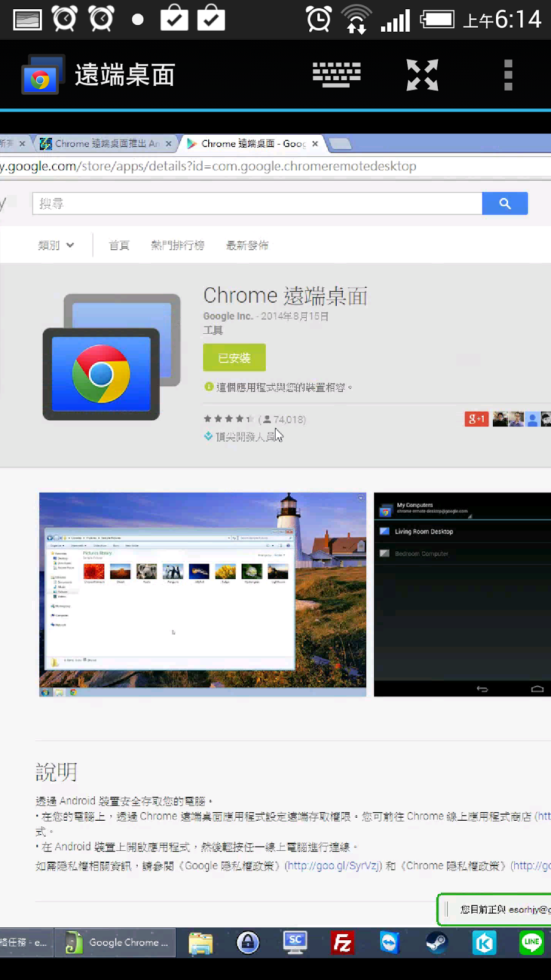The image size is (551, 980).
Task: Click the large Chrome Remote Desktop app icon
Action: [x=111, y=357]
